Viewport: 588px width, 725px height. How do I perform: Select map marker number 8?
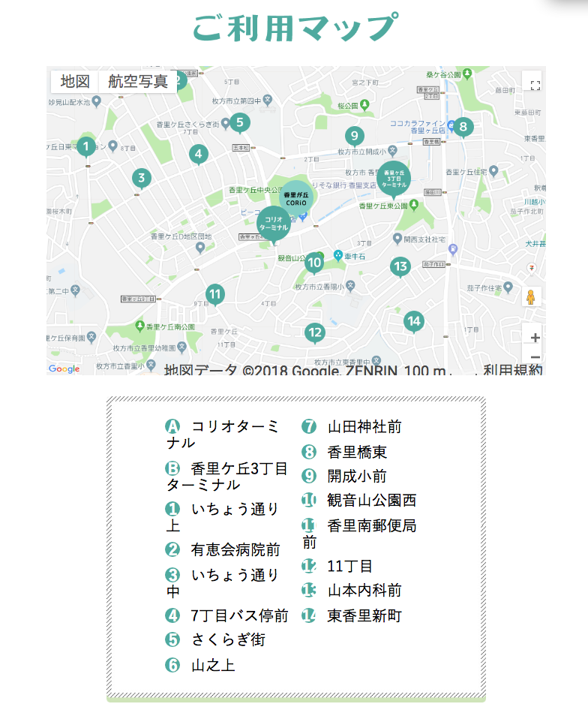463,127
